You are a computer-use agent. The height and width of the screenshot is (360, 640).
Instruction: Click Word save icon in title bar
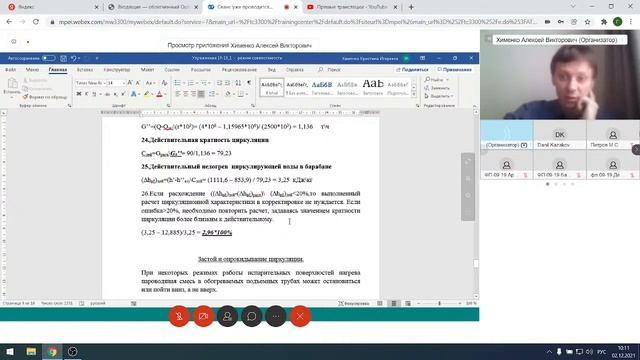63,58
